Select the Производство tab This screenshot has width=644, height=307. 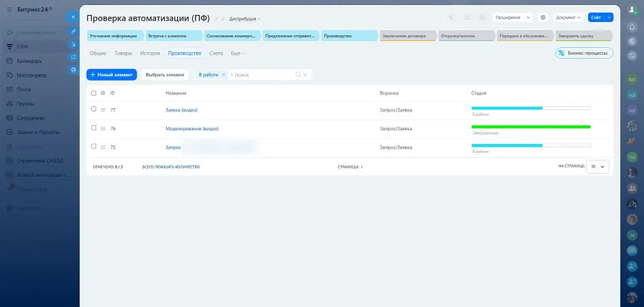(x=185, y=53)
